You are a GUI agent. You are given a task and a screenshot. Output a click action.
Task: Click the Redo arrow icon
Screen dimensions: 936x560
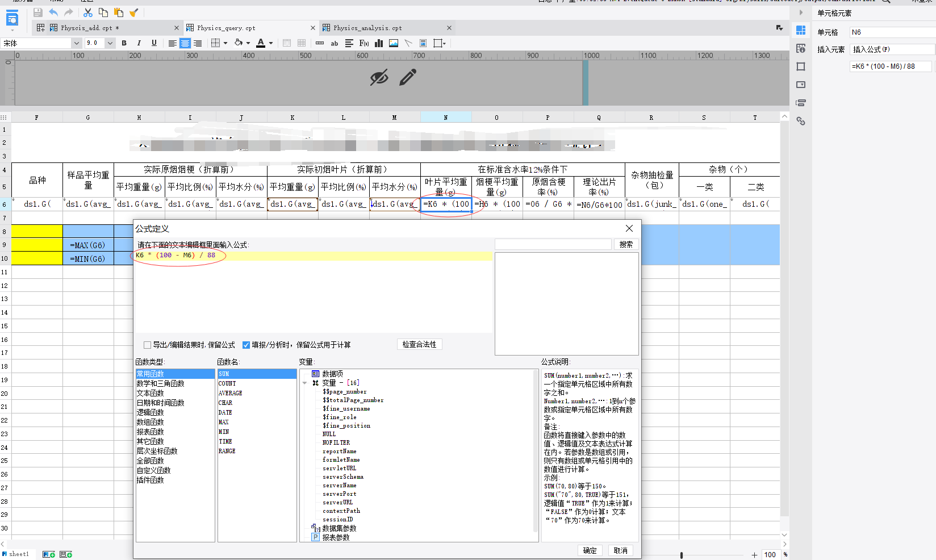(x=69, y=12)
